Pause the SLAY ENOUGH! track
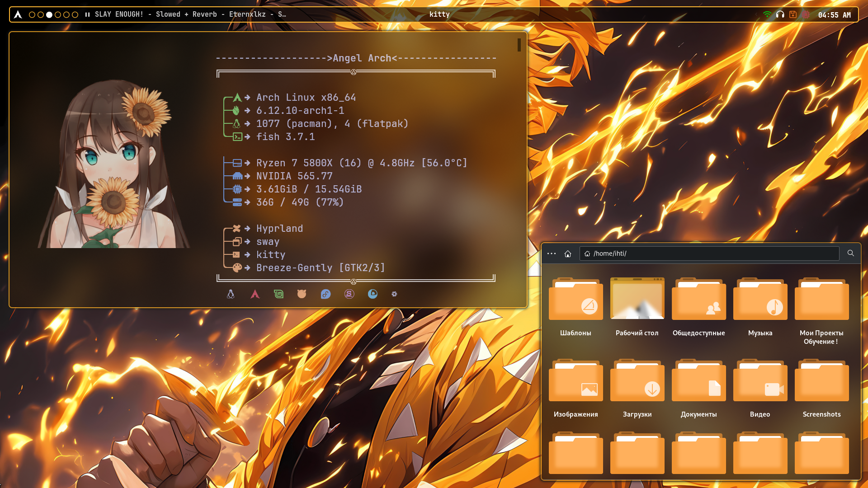 pos(87,14)
